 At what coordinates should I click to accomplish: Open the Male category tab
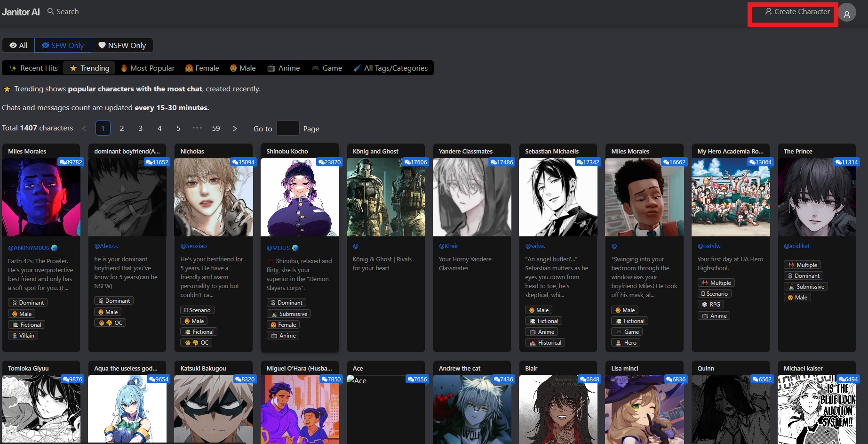[x=243, y=68]
